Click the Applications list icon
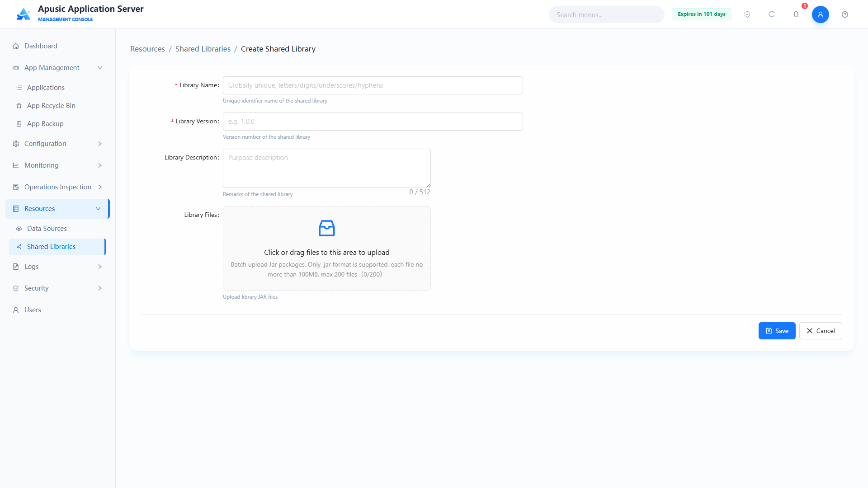This screenshot has height=488, width=868. [19, 88]
